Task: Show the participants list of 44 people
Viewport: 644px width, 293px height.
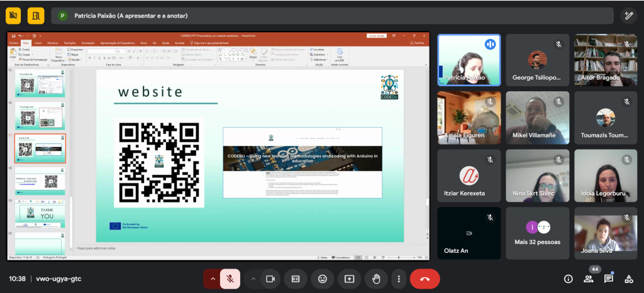Action: click(x=589, y=279)
